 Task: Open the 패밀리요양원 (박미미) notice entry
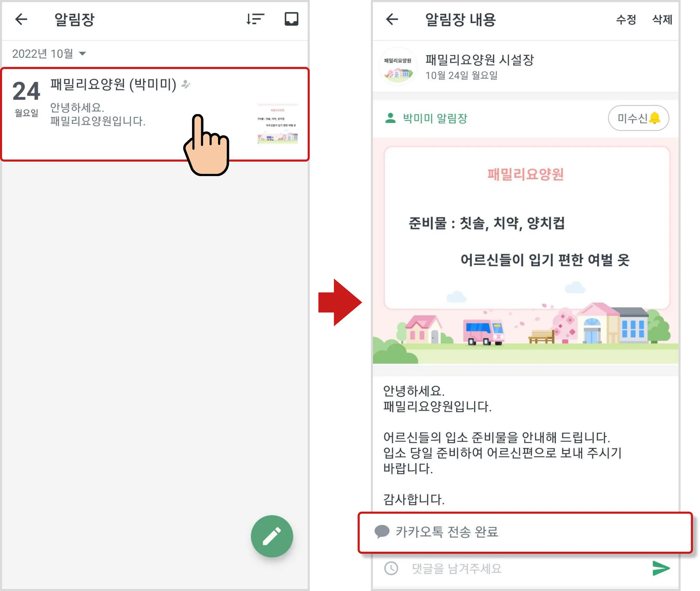pos(155,114)
